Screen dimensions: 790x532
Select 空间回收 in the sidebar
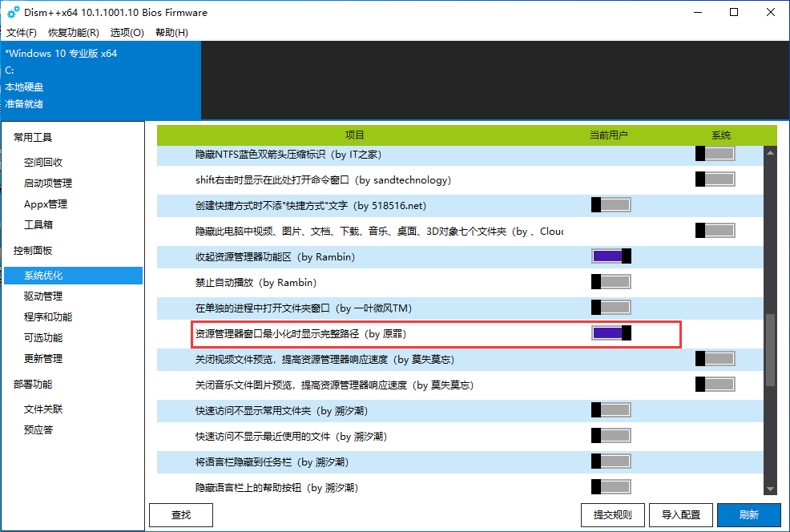tap(43, 162)
